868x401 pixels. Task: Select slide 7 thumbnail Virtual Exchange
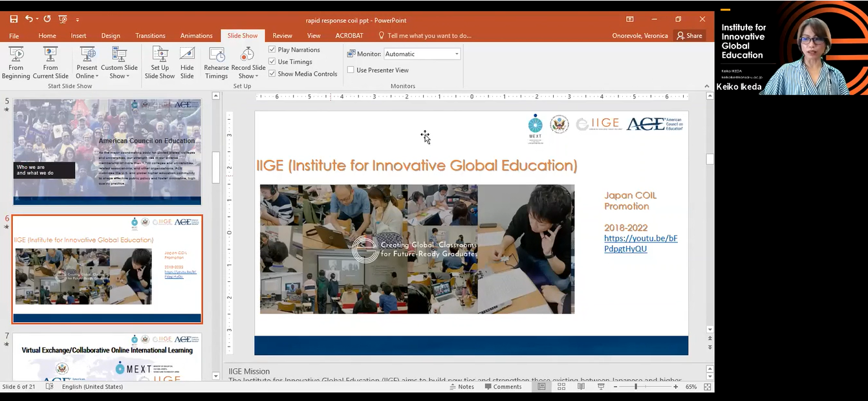pos(107,357)
